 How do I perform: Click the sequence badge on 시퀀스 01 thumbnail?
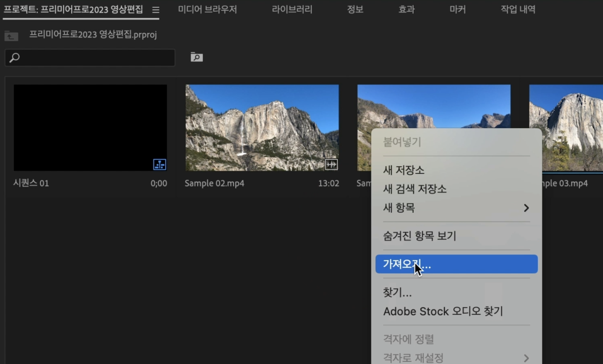click(160, 164)
